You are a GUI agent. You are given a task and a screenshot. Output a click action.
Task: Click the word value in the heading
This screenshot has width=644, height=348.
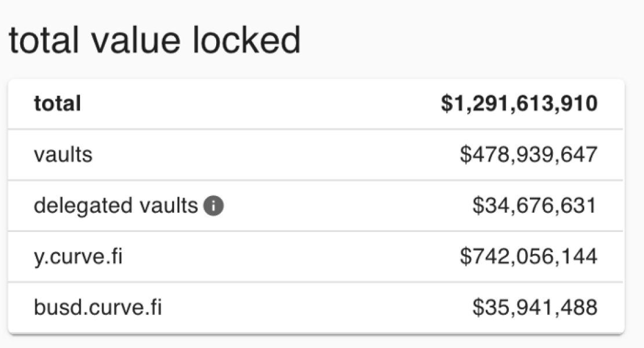click(x=136, y=41)
